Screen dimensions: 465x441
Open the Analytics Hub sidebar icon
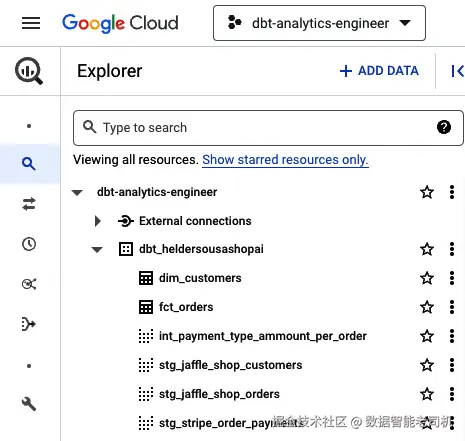tap(29, 284)
